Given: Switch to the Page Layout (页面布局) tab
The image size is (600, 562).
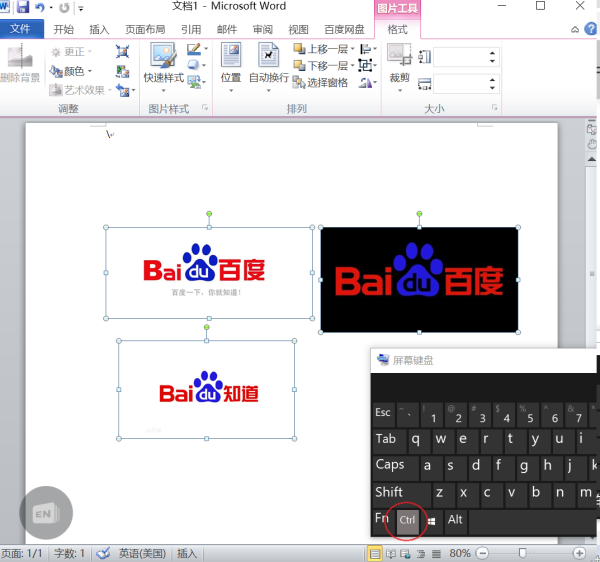Looking at the screenshot, I should [x=145, y=29].
